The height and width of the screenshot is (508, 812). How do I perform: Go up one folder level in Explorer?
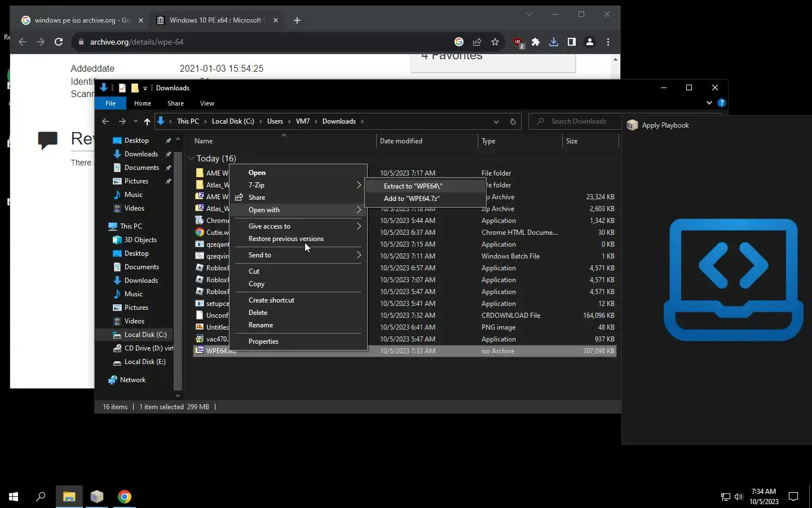[147, 121]
